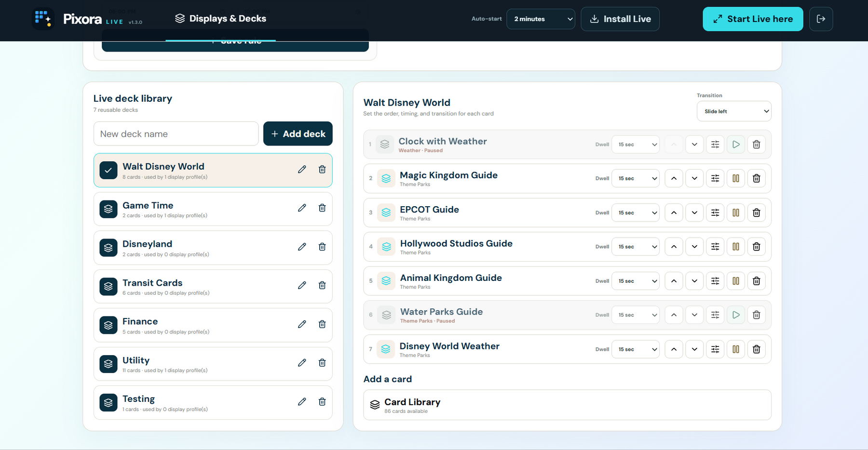Select the Game Time deck

[213, 209]
